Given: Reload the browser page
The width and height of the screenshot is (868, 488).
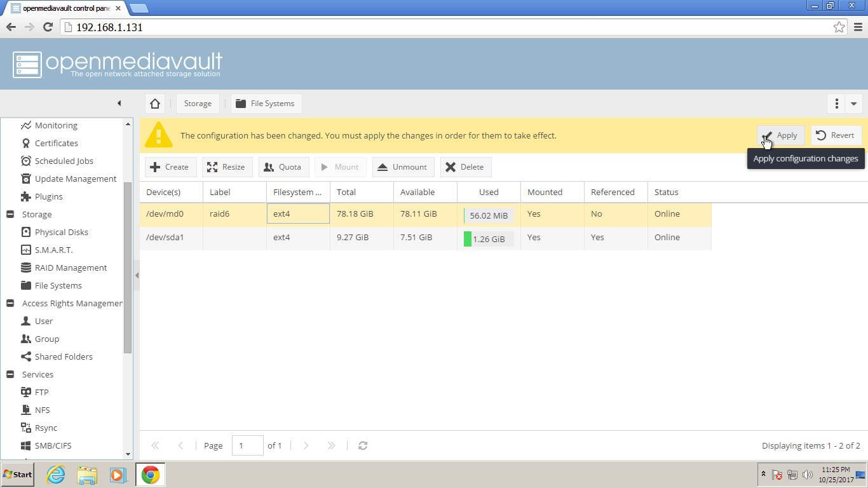Looking at the screenshot, I should pos(48,27).
